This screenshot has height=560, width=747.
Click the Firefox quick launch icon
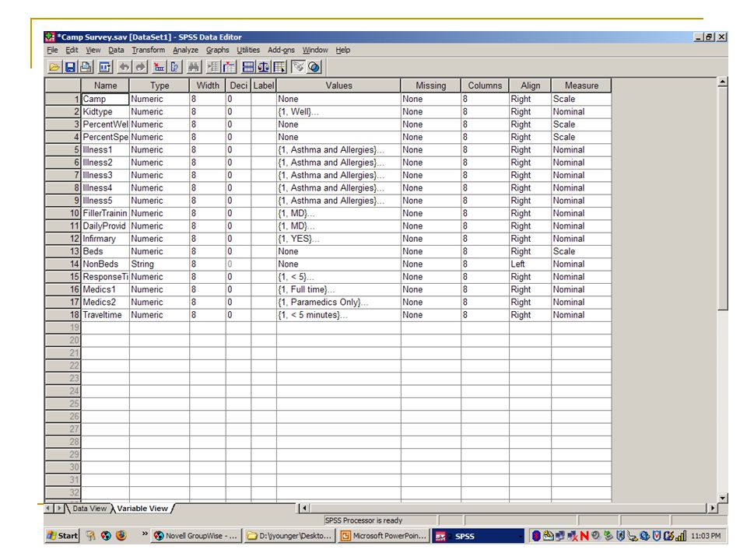121,535
